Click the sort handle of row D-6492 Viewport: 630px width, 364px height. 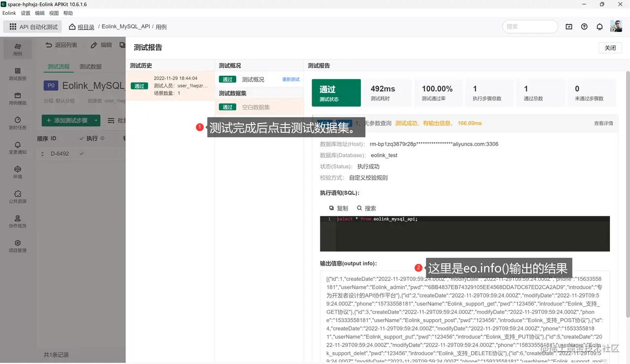(42, 154)
